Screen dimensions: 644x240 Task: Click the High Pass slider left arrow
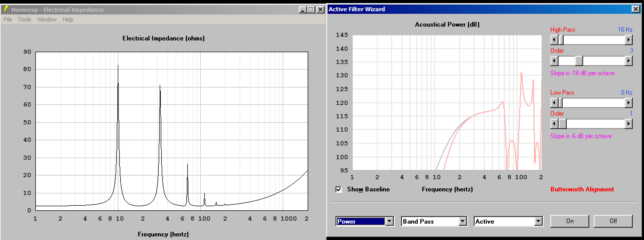(x=554, y=40)
